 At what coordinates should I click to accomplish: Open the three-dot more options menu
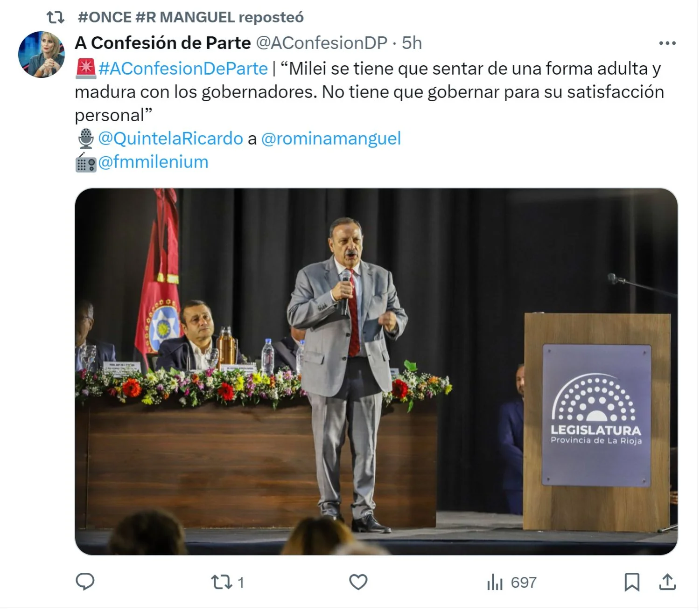coord(667,43)
